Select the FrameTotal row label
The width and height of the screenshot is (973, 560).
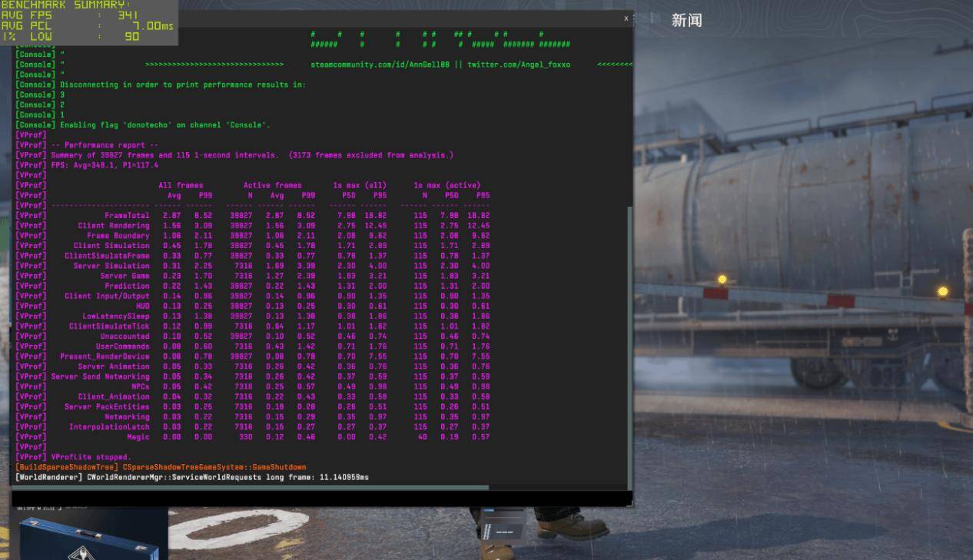(128, 216)
